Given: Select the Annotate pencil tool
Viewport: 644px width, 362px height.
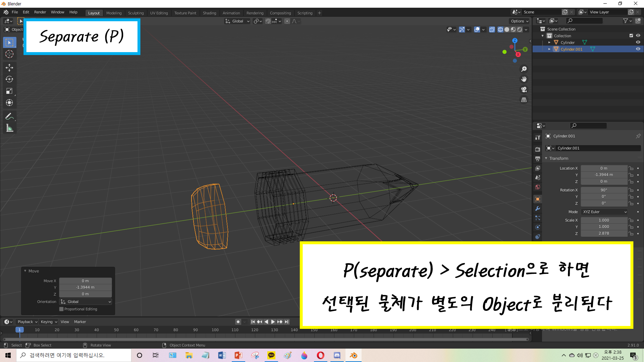Looking at the screenshot, I should point(9,116).
